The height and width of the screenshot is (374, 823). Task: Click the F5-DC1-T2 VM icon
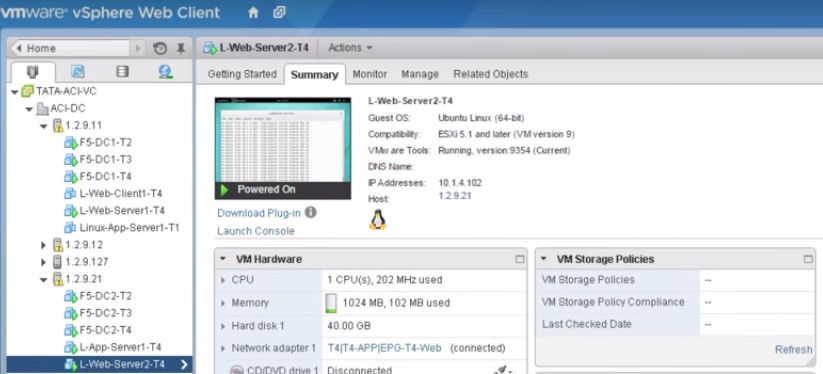(x=71, y=143)
